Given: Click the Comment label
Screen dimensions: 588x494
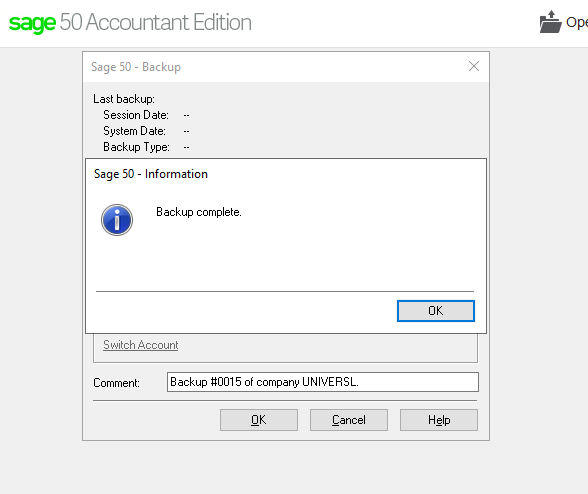Looking at the screenshot, I should pos(116,383).
